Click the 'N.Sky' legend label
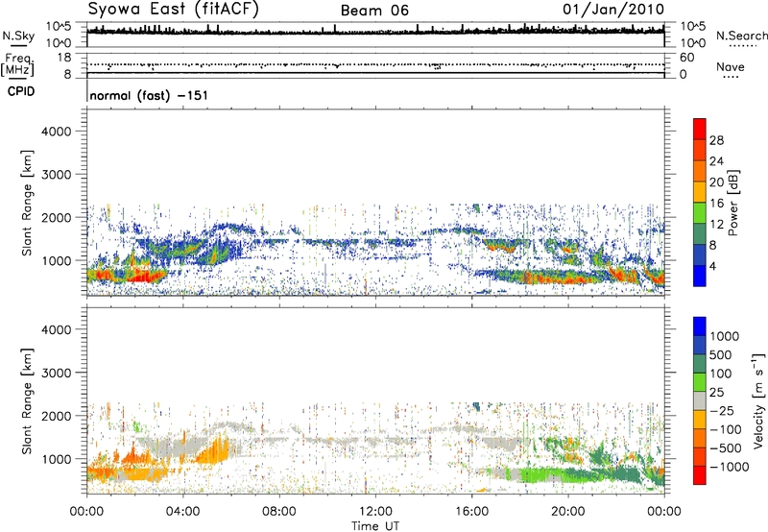Screen dimensions: 768x532 [x=18, y=36]
